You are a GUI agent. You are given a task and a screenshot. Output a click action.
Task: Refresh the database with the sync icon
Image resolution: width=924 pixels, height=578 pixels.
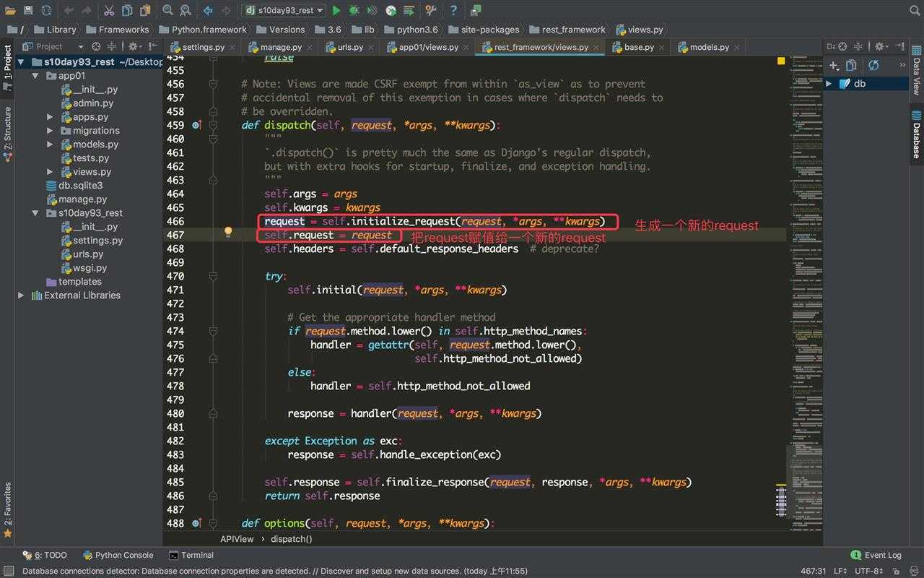point(873,65)
